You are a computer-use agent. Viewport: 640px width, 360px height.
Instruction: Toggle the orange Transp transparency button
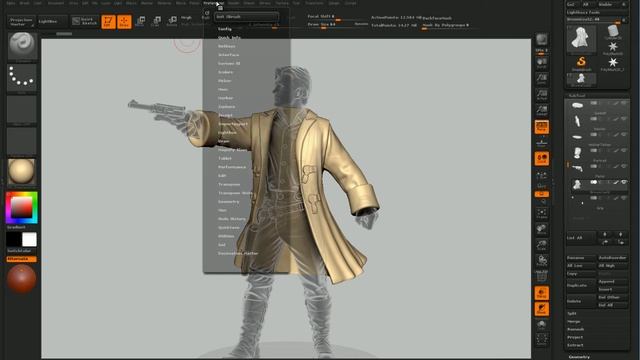[542, 293]
